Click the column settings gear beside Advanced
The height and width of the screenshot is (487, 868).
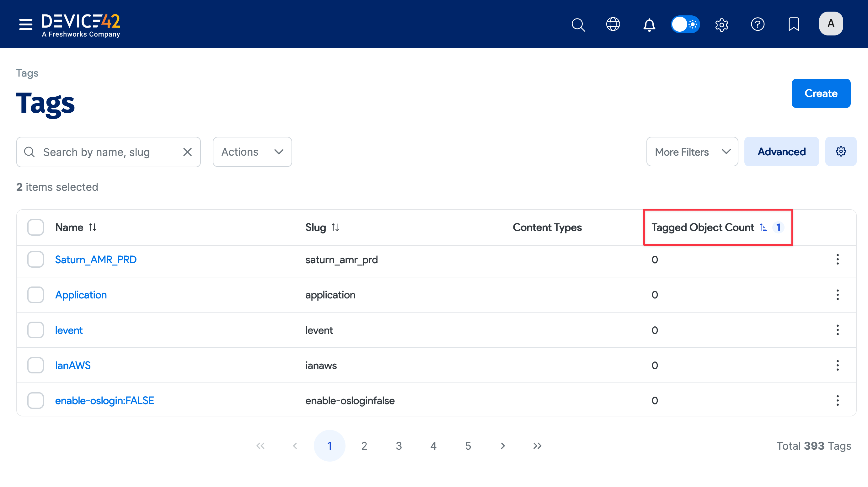tap(841, 151)
